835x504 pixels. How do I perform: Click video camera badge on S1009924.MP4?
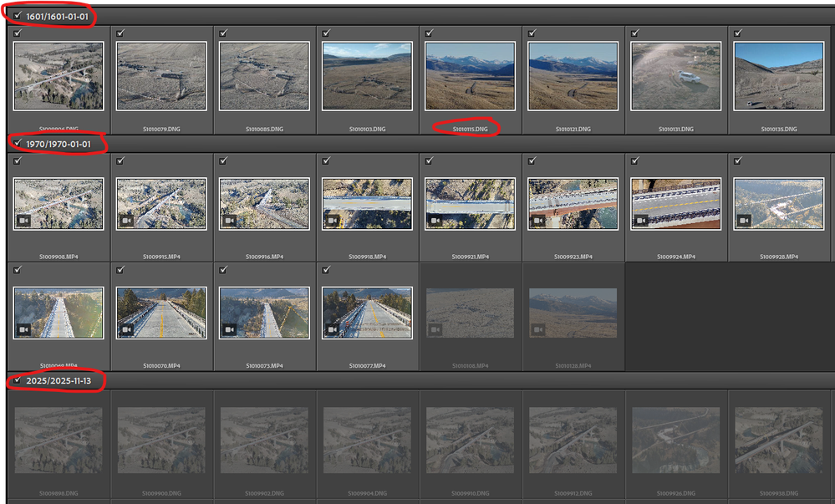click(x=639, y=221)
